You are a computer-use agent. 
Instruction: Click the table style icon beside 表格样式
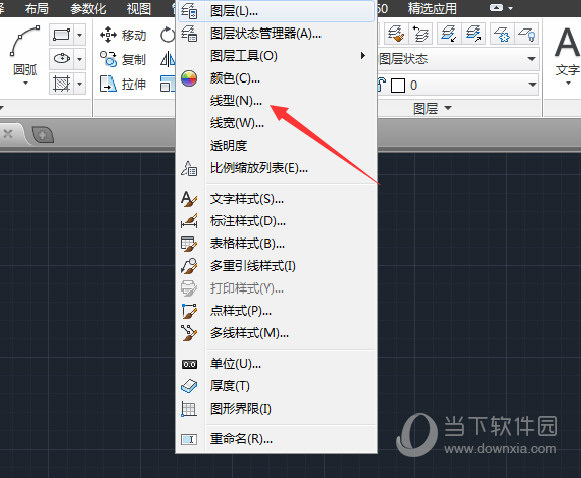coord(189,244)
